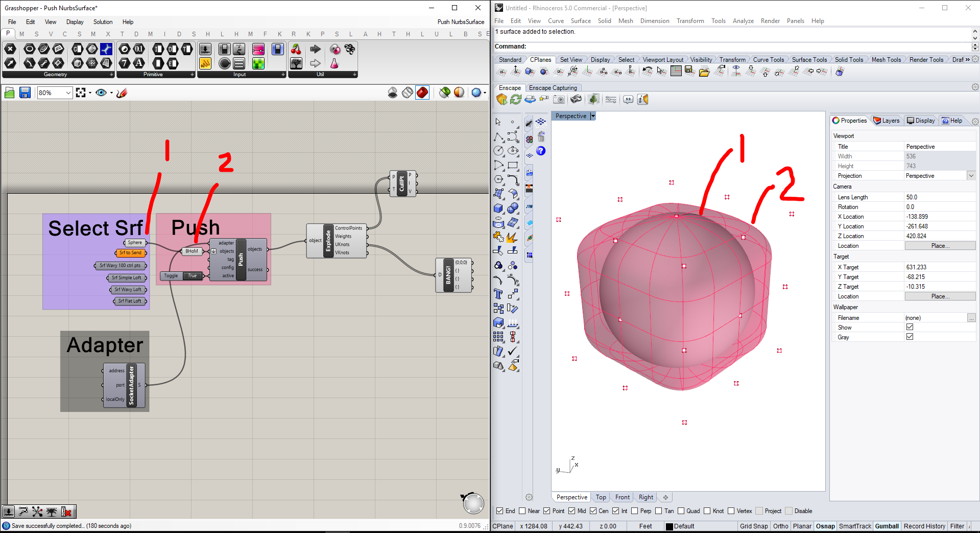980x533 pixels.
Task: Click the Undo CPlane change icon
Action: (647, 71)
